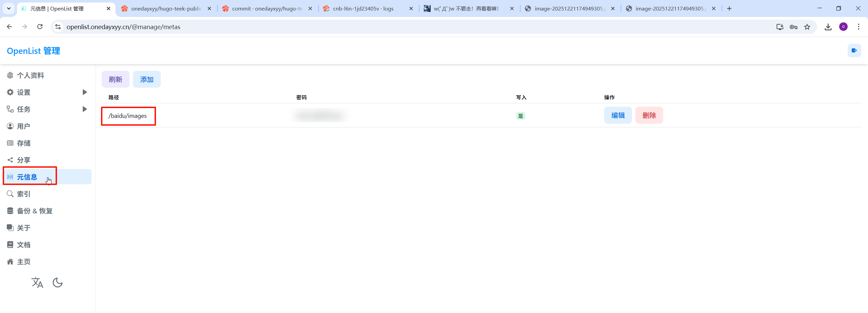868x313 pixels.
Task: Open the 存储 storage section
Action: pyautogui.click(x=23, y=143)
